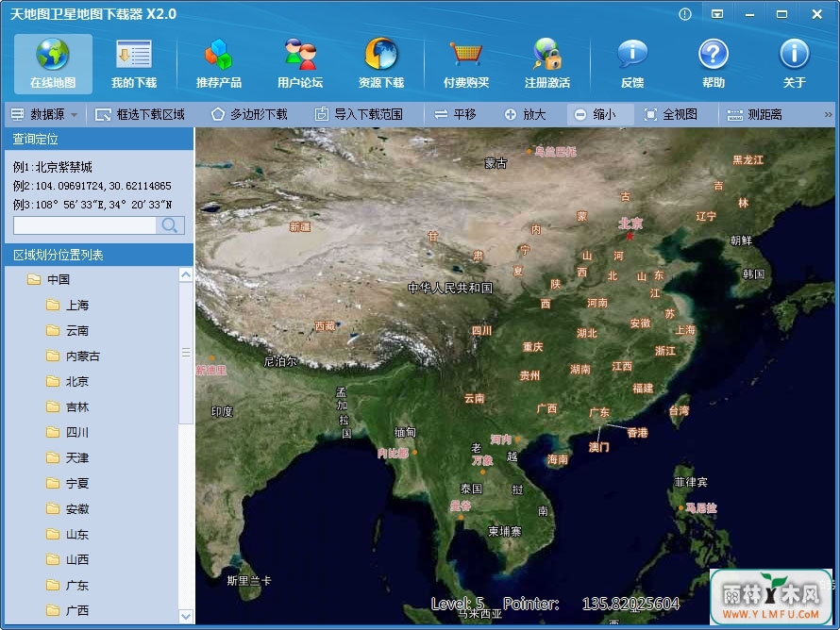Image resolution: width=840 pixels, height=630 pixels.
Task: Open the 关于 about dialog
Action: 794,63
